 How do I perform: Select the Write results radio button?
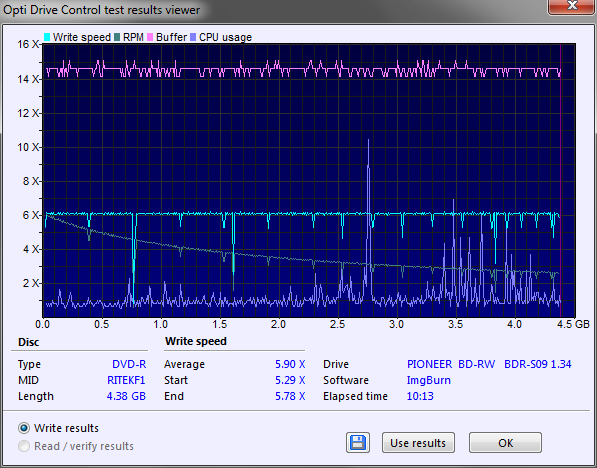coord(24,428)
